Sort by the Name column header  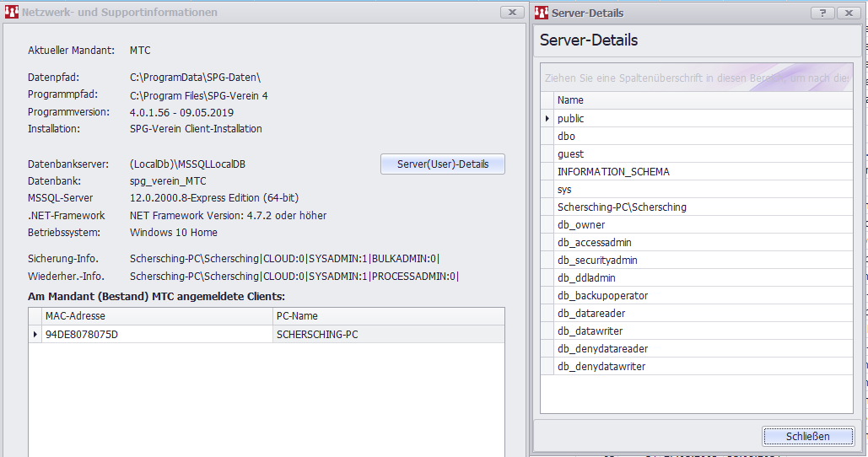coord(703,100)
